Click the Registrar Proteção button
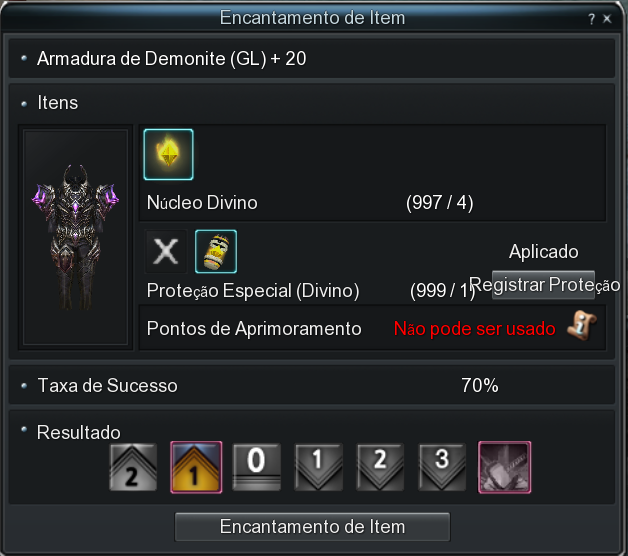 tap(543, 285)
